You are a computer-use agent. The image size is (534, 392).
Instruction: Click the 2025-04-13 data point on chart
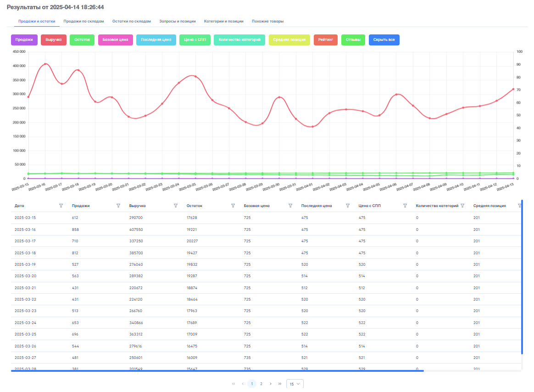point(513,89)
